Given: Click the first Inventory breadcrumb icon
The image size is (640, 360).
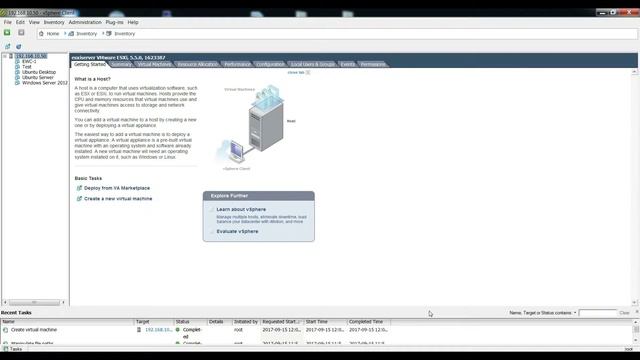Looking at the screenshot, I should coord(71,33).
